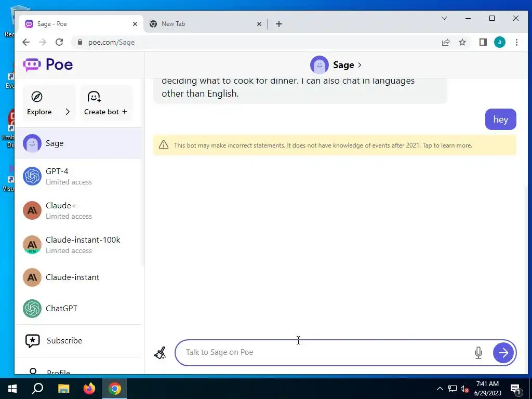The height and width of the screenshot is (399, 532).
Task: Click the browser forward arrow
Action: click(x=43, y=42)
